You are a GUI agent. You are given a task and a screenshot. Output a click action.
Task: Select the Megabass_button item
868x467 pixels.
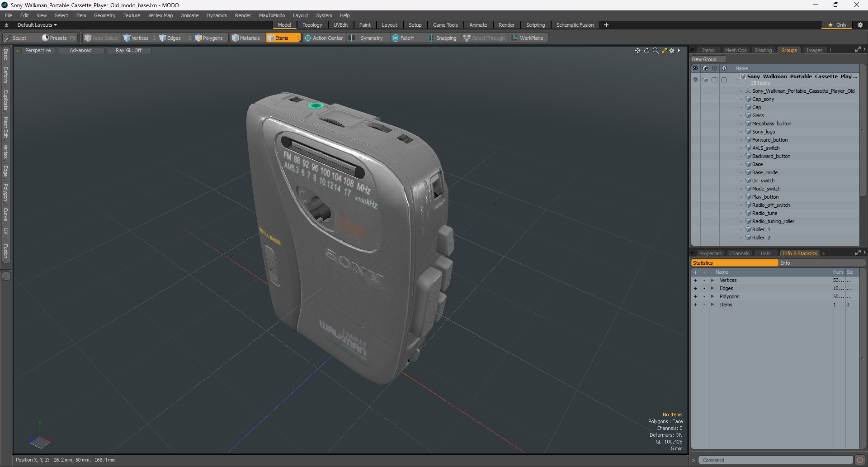pos(772,124)
